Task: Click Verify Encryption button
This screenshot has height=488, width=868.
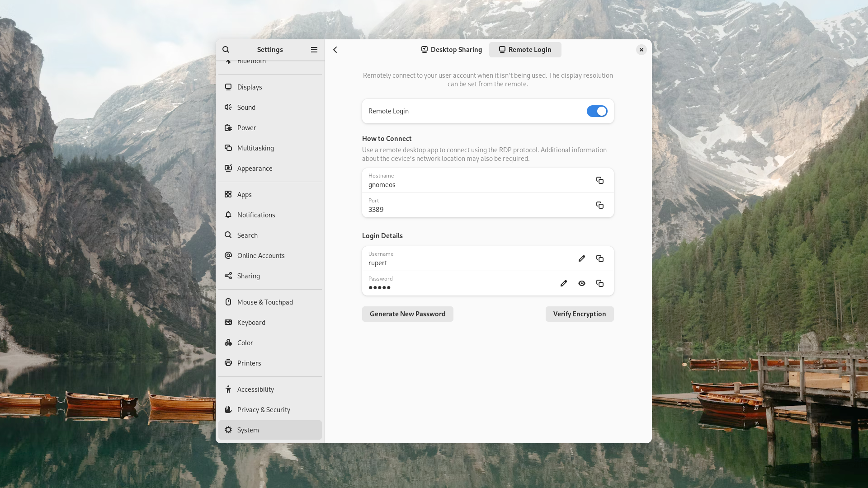Action: point(580,314)
